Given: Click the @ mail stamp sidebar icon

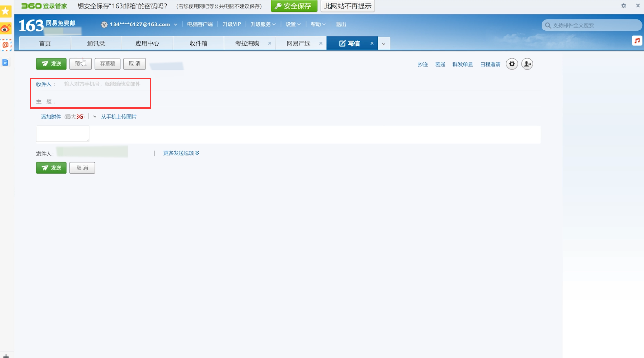Looking at the screenshot, I should pyautogui.click(x=6, y=45).
